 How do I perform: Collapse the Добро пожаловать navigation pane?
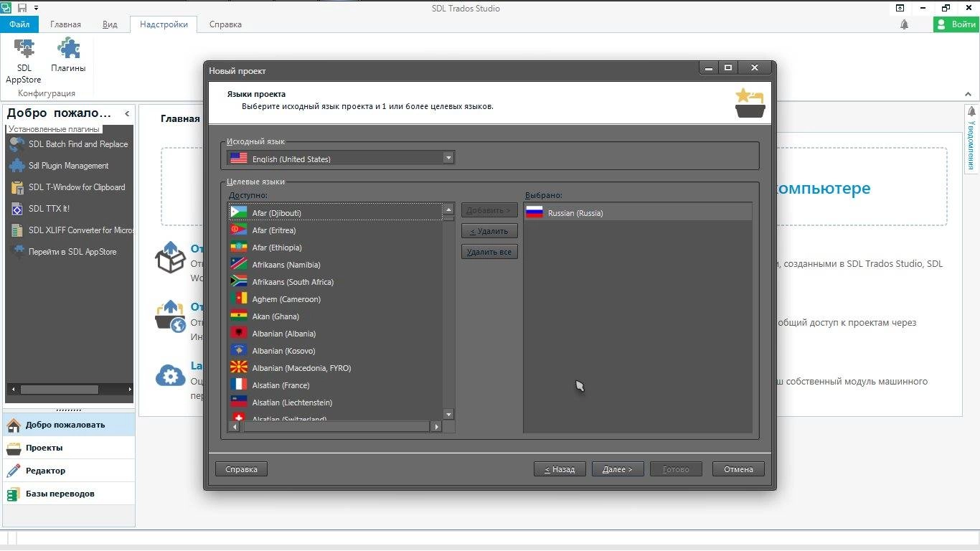point(127,113)
